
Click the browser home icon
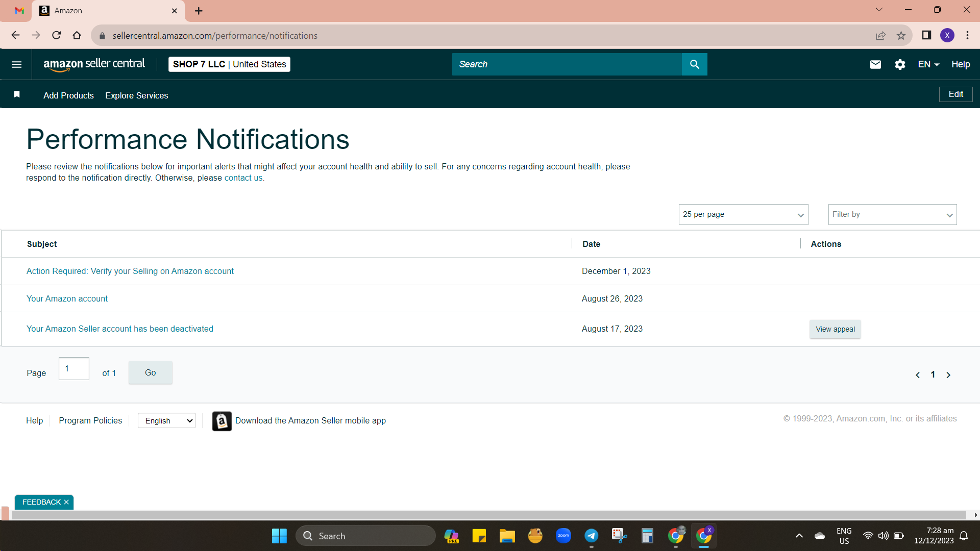(77, 35)
